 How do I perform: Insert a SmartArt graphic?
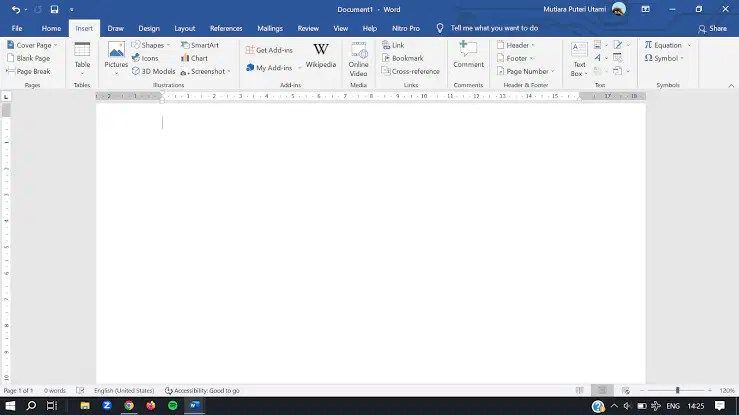(200, 45)
